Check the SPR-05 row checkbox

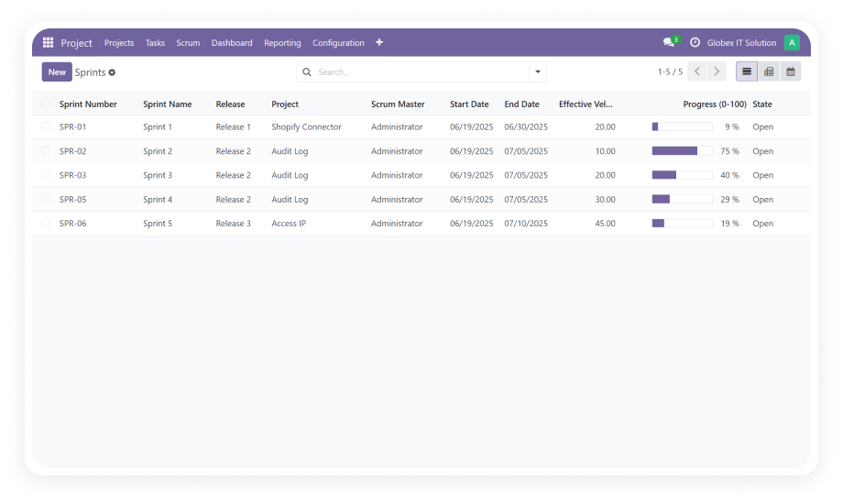click(46, 199)
